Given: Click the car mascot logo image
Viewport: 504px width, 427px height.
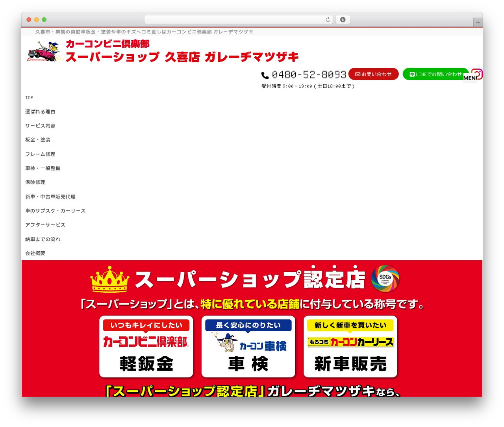Looking at the screenshot, I should coord(44,51).
